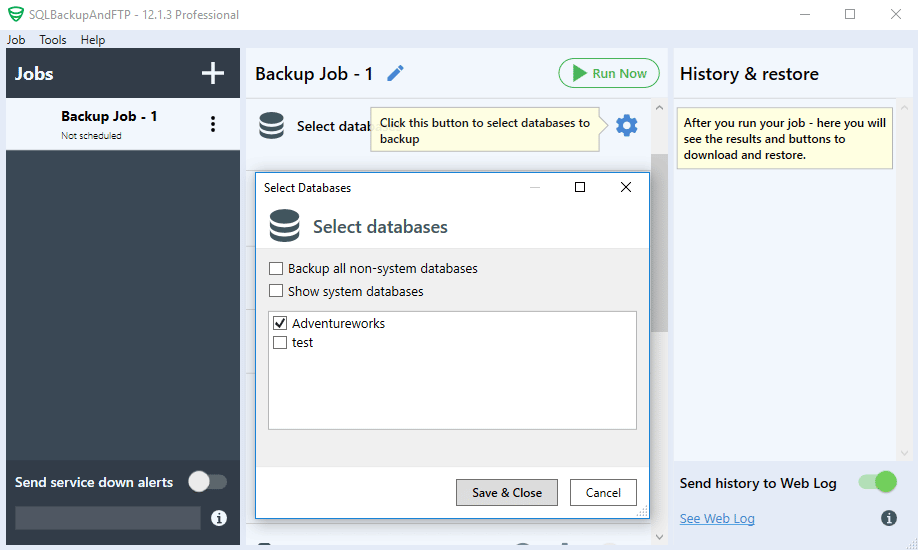This screenshot has height=550, width=918.
Task: Maximize the main SQLBackupAndFTP window
Action: click(x=850, y=14)
